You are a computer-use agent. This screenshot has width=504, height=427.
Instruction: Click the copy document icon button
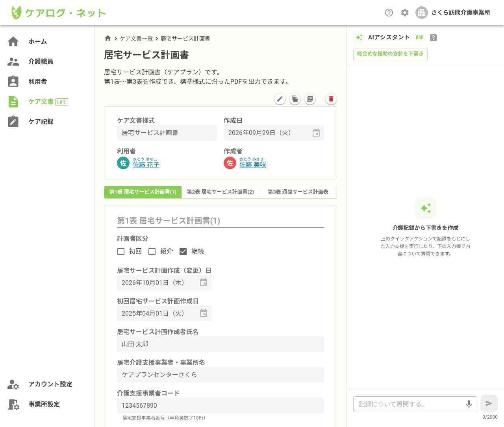pyautogui.click(x=295, y=99)
